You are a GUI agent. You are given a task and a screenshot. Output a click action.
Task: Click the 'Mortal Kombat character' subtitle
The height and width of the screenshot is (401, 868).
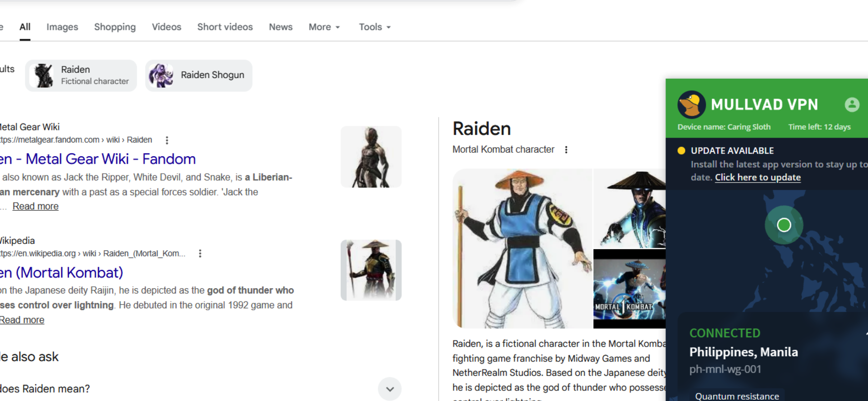click(x=503, y=149)
